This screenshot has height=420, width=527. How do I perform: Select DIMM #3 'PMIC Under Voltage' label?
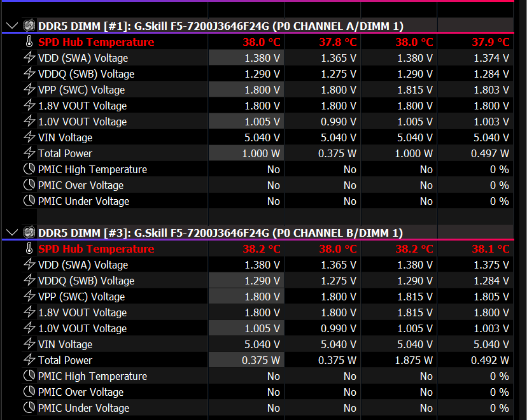(x=83, y=409)
